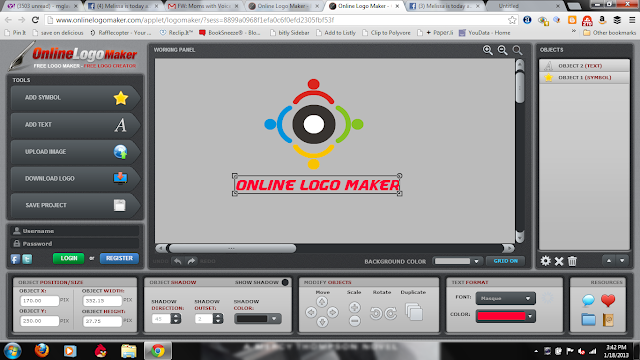Viewport: 640px width, 360px height.
Task: Rotate object clockwise
Action: coord(391,313)
